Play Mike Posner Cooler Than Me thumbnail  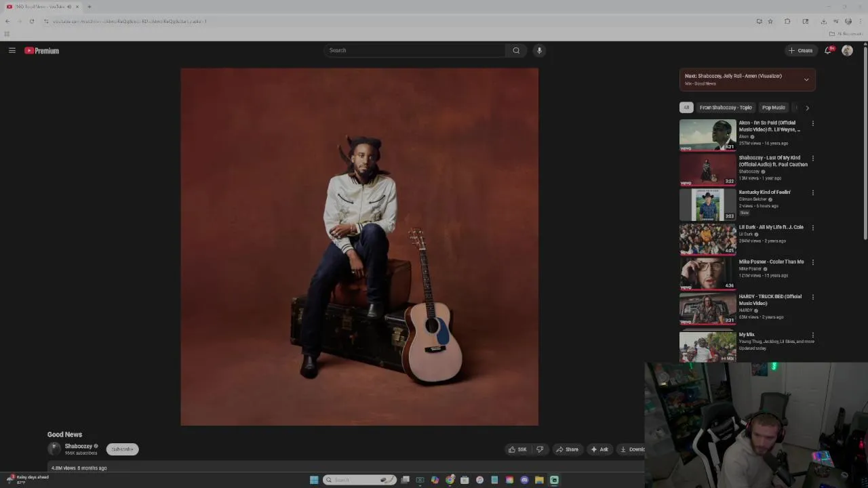tap(707, 274)
